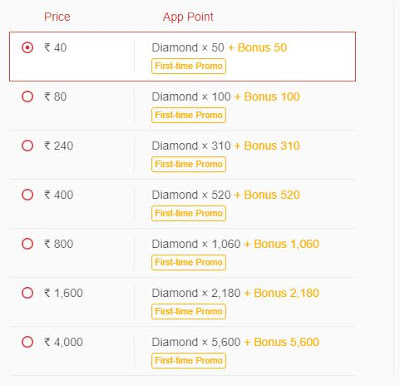400x386 pixels.
Task: Select the ₹ 80 radio button
Action: (27, 97)
